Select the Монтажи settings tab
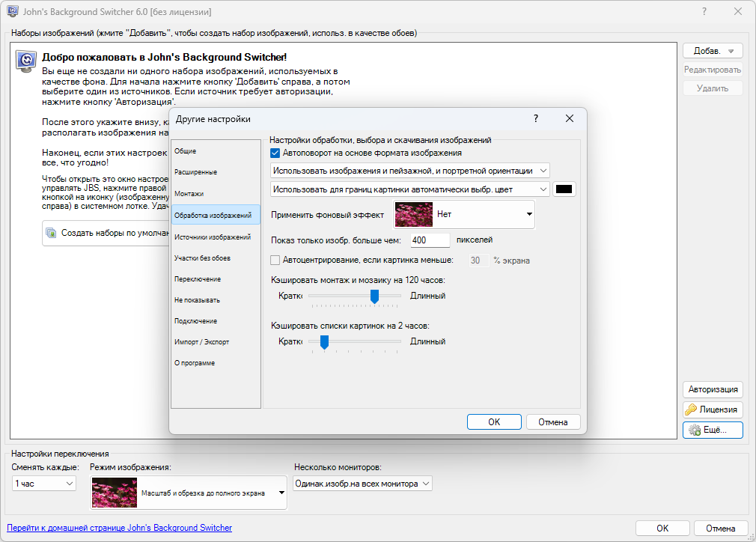 pyautogui.click(x=189, y=194)
